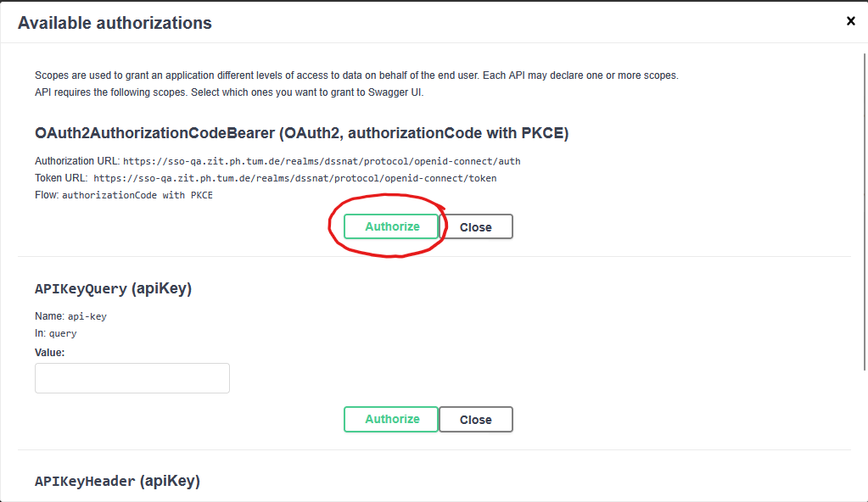
Task: Close the Available authorizations dialog with X
Action: tap(851, 21)
